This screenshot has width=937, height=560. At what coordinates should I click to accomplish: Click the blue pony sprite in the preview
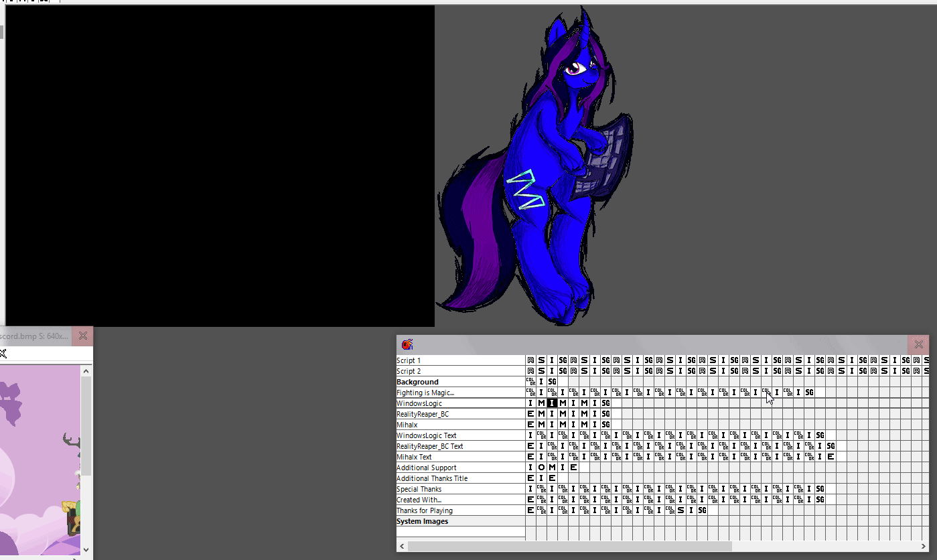pyautogui.click(x=536, y=167)
